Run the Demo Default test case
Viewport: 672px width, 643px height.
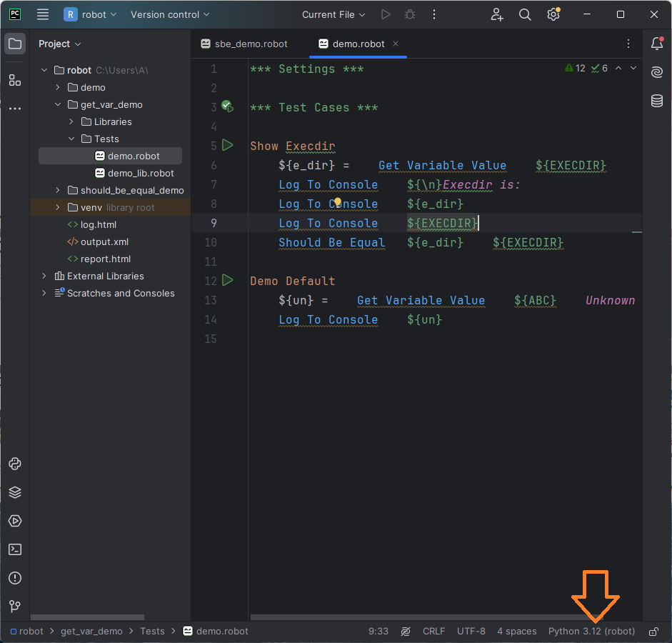click(x=228, y=280)
